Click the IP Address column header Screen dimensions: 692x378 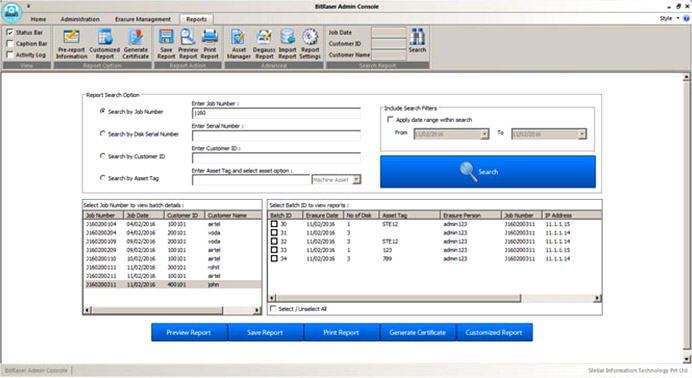[572, 215]
